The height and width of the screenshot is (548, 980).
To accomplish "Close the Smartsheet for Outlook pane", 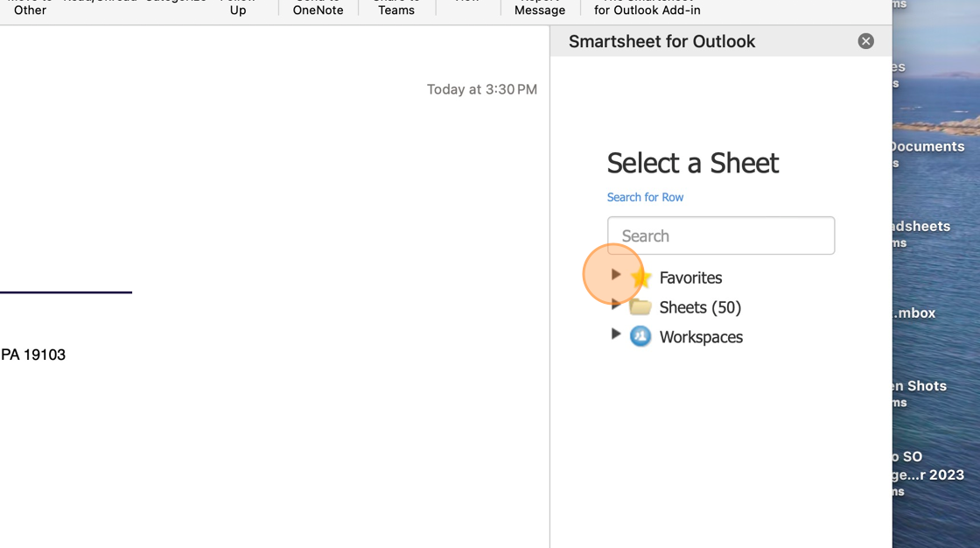I will click(865, 41).
